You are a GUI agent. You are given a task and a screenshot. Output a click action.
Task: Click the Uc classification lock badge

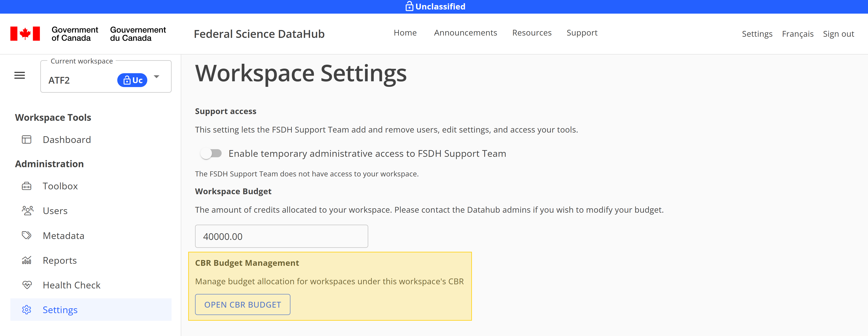click(133, 80)
